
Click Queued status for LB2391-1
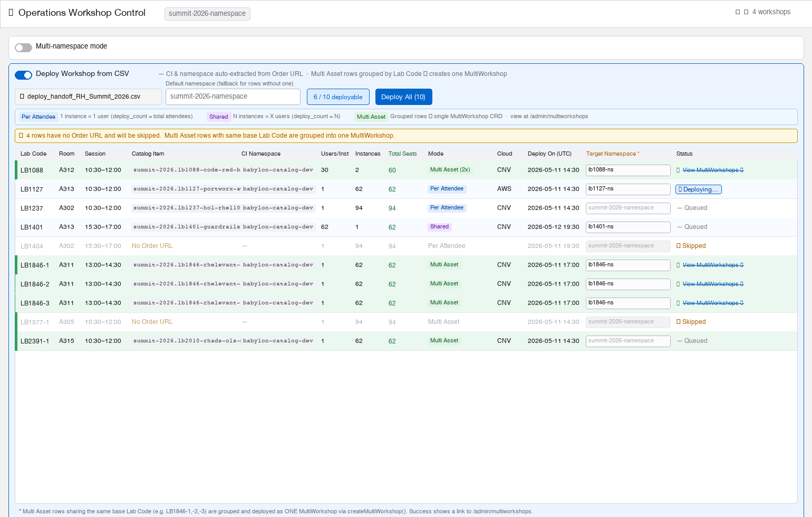[x=692, y=341]
